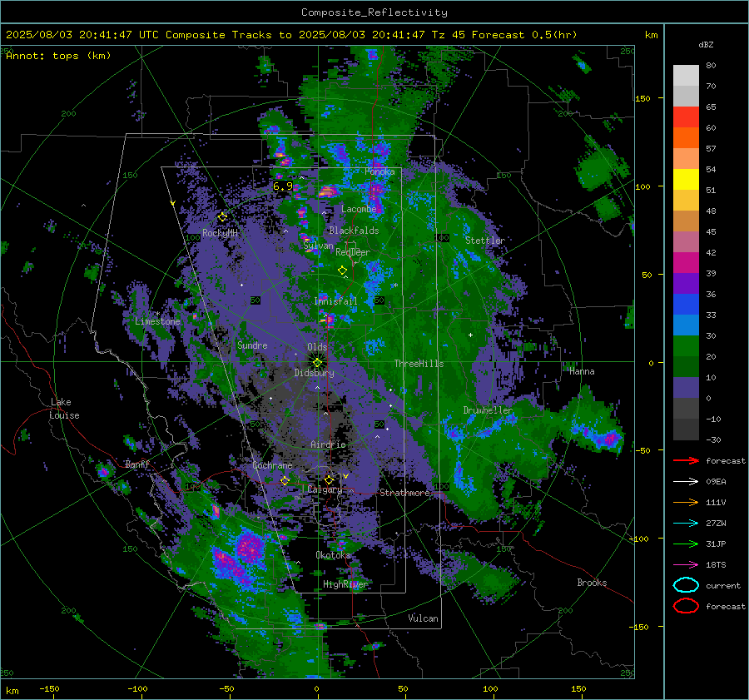
Task: Click the Banff label on map
Action: [x=137, y=464]
